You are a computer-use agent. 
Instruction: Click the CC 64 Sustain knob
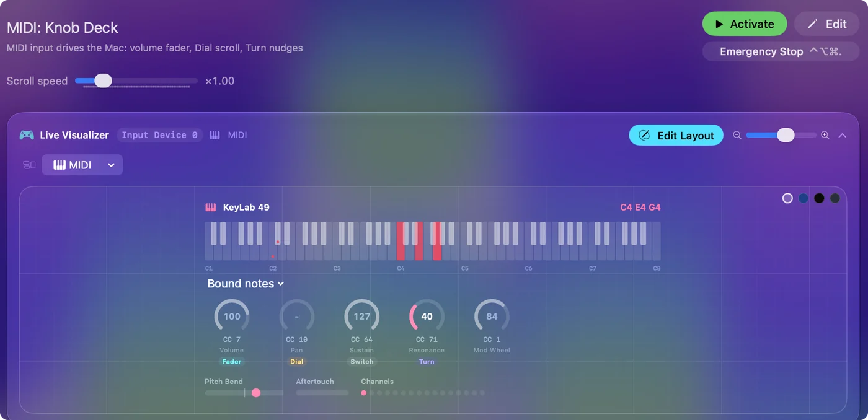click(362, 316)
